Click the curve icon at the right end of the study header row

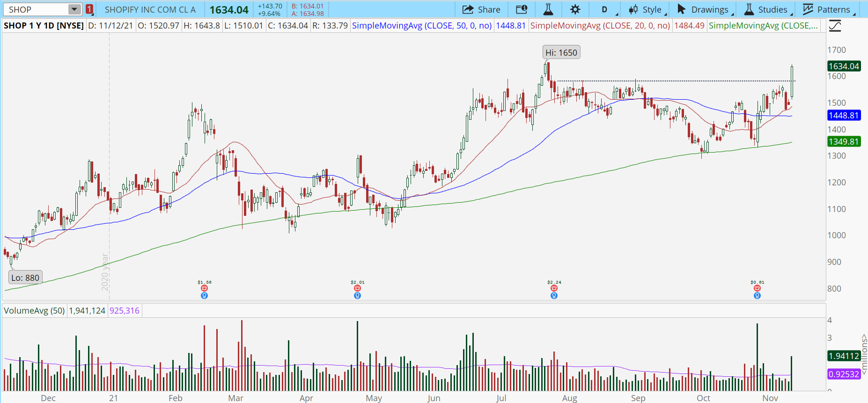pos(835,26)
